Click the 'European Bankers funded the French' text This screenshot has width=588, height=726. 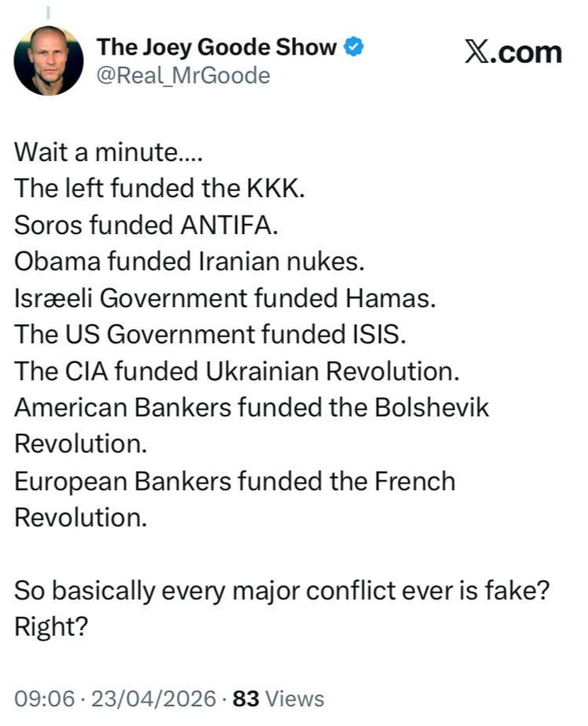click(x=234, y=481)
